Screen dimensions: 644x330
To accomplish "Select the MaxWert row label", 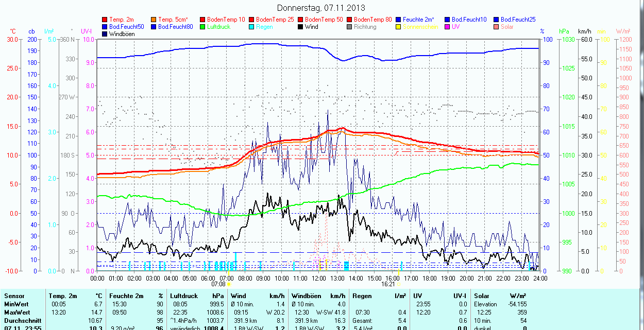I will click(x=16, y=312).
